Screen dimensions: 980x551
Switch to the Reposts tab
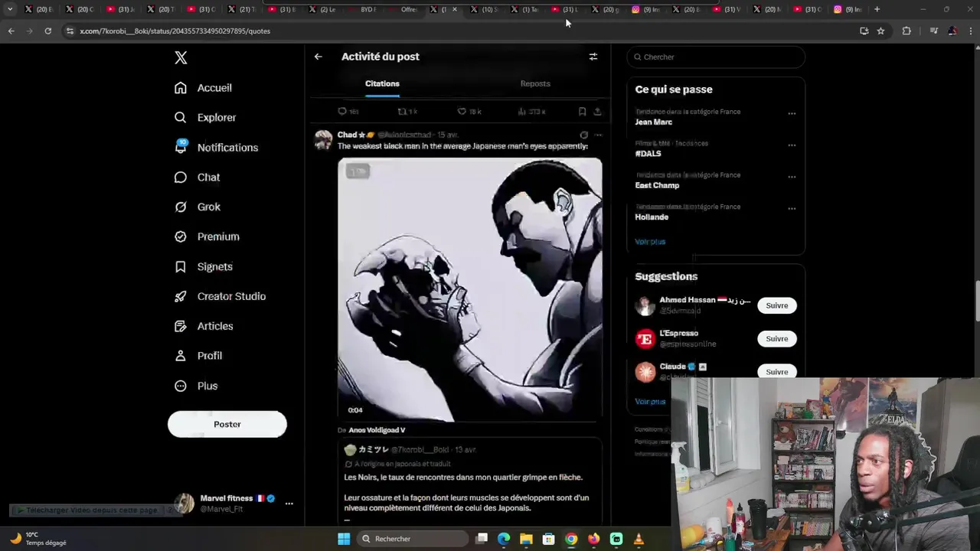pyautogui.click(x=535, y=84)
